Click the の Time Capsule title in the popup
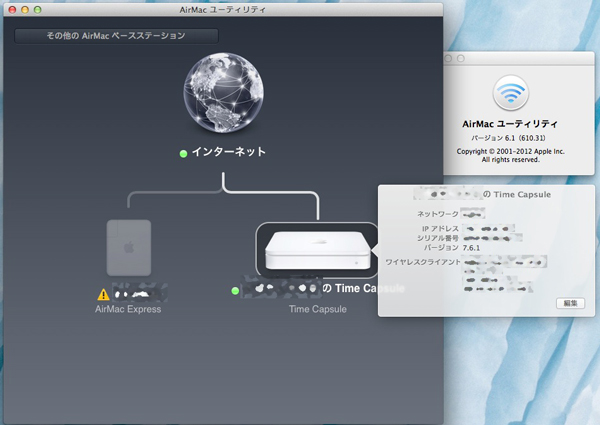Image resolution: width=600 pixels, height=425 pixels. 517,194
